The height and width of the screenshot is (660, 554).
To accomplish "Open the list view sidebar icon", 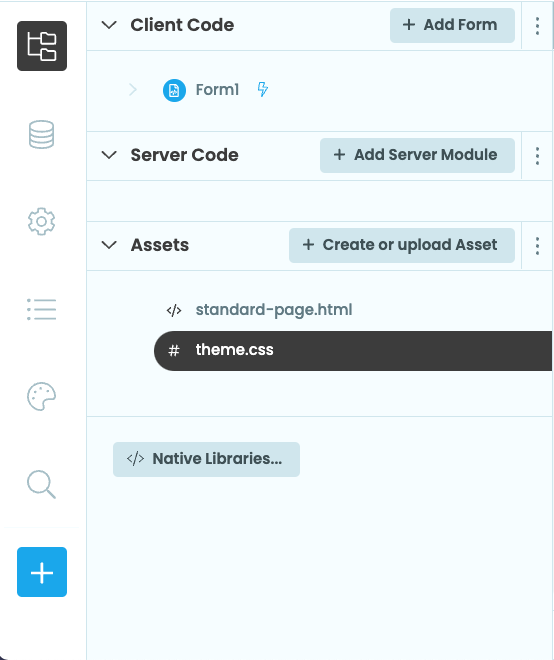I will [x=41, y=309].
